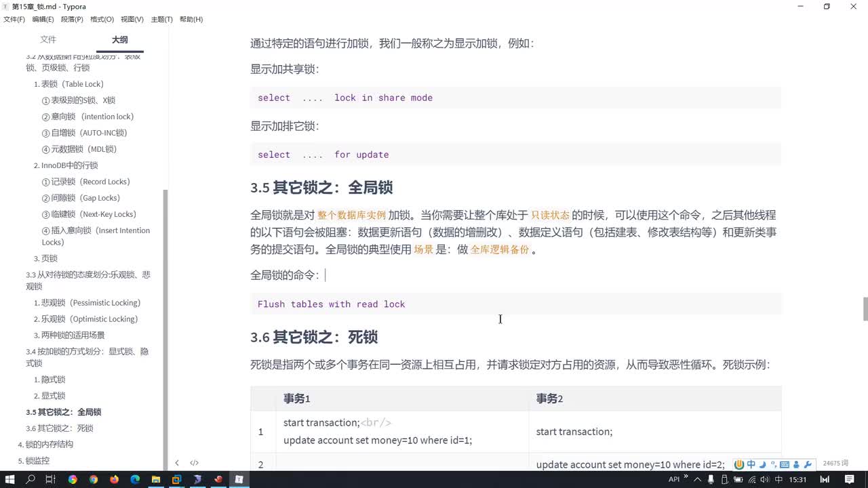
Task: Go to outline item 5. 锁监控
Action: [x=33, y=461]
